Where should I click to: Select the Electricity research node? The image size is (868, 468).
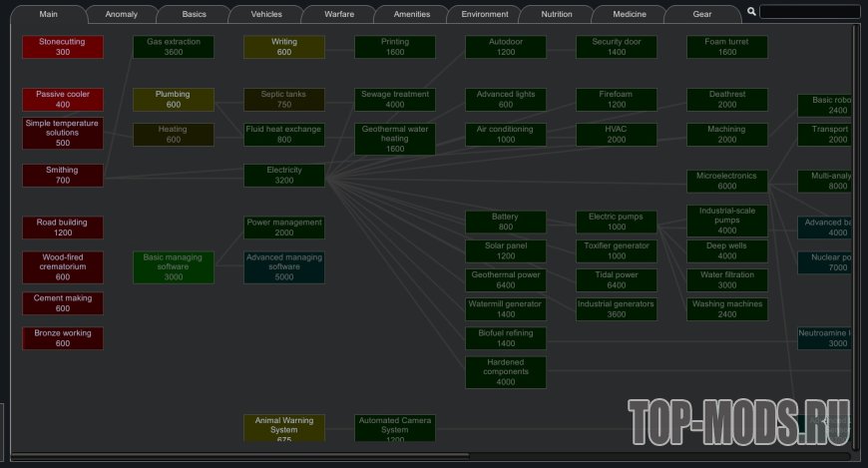tap(284, 176)
